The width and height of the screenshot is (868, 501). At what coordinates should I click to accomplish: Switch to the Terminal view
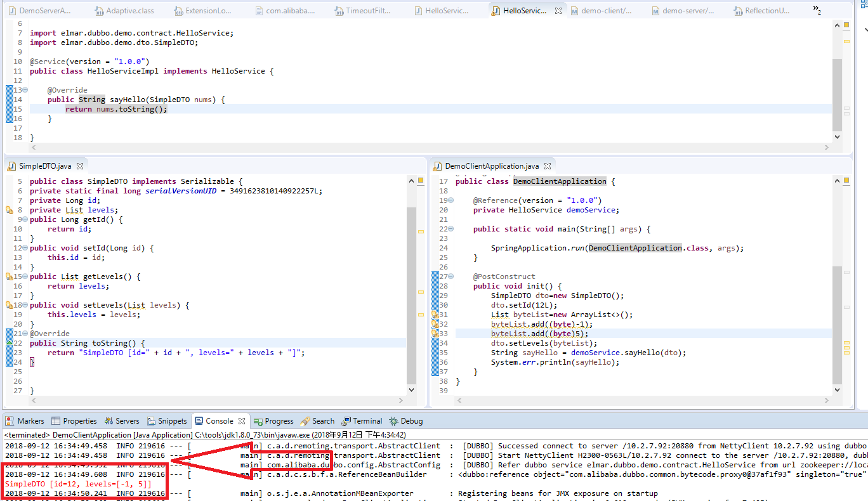click(362, 421)
